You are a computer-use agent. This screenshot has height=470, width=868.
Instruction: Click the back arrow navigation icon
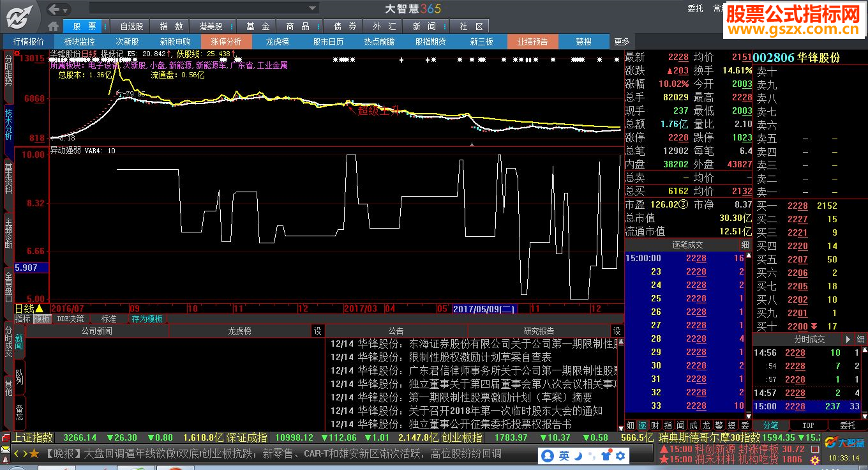pos(55,9)
